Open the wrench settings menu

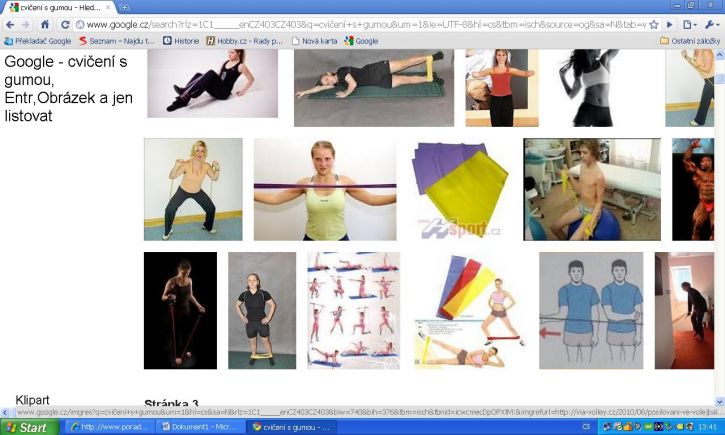[x=710, y=25]
